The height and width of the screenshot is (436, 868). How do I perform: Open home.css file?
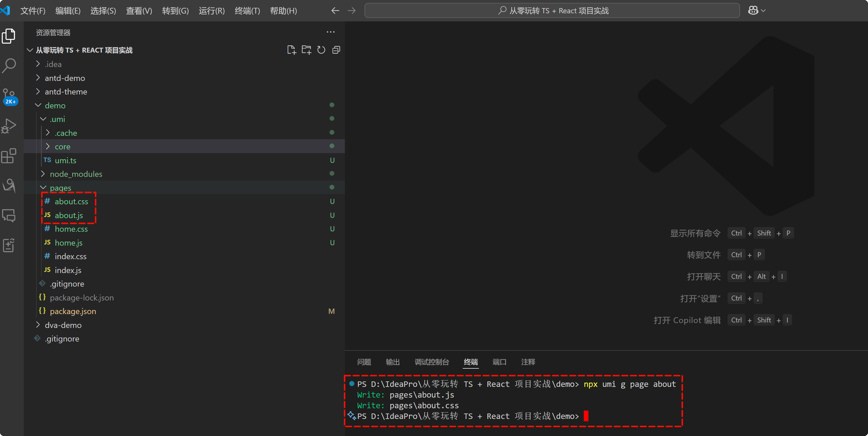point(184,229)
